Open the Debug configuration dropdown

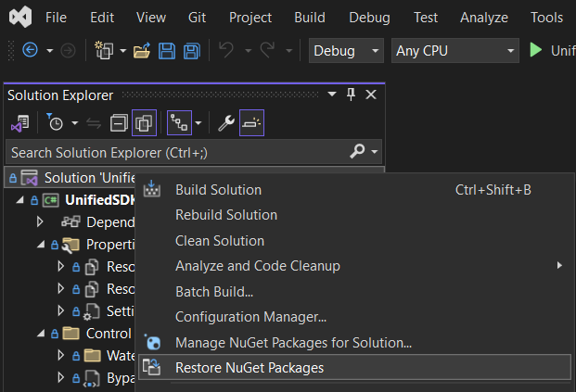[346, 51]
